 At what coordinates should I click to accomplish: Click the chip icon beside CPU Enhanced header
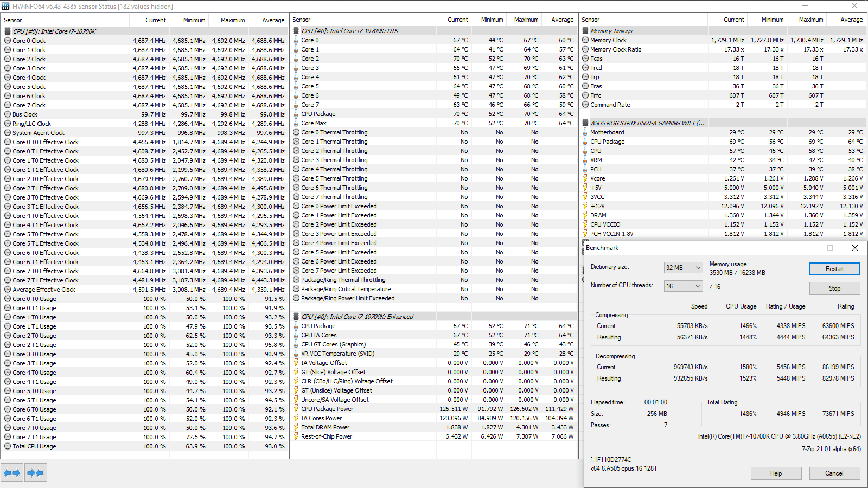(296, 317)
